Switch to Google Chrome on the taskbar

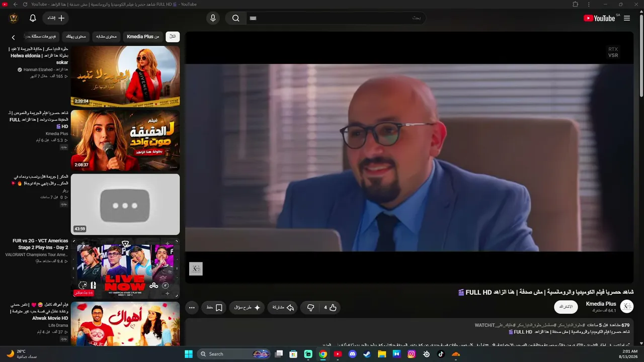pos(323,354)
